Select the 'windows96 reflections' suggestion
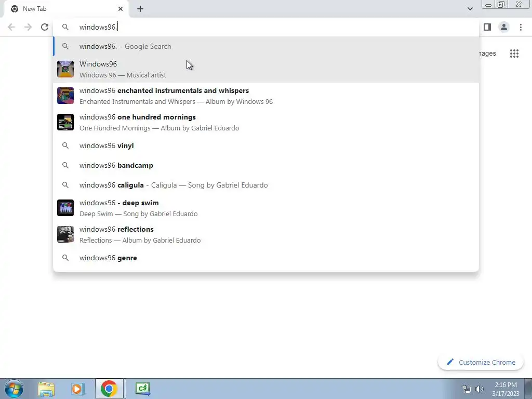Viewport: 532px width, 399px height. pos(266,234)
